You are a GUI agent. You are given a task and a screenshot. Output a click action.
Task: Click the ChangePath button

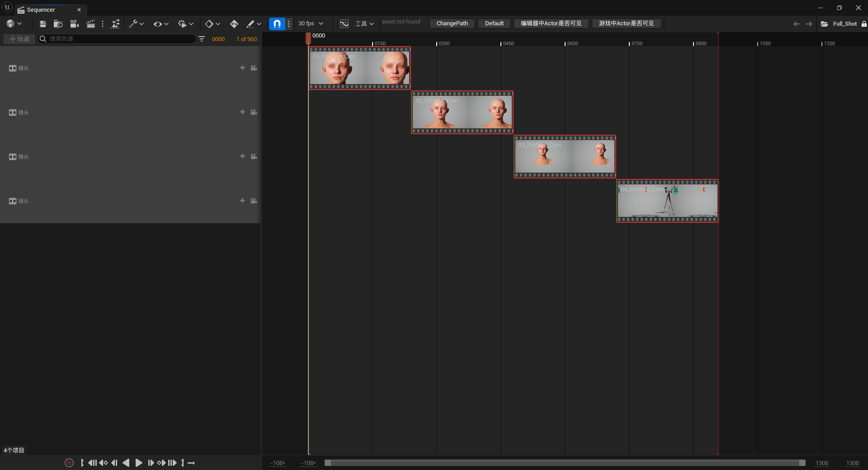coord(452,23)
